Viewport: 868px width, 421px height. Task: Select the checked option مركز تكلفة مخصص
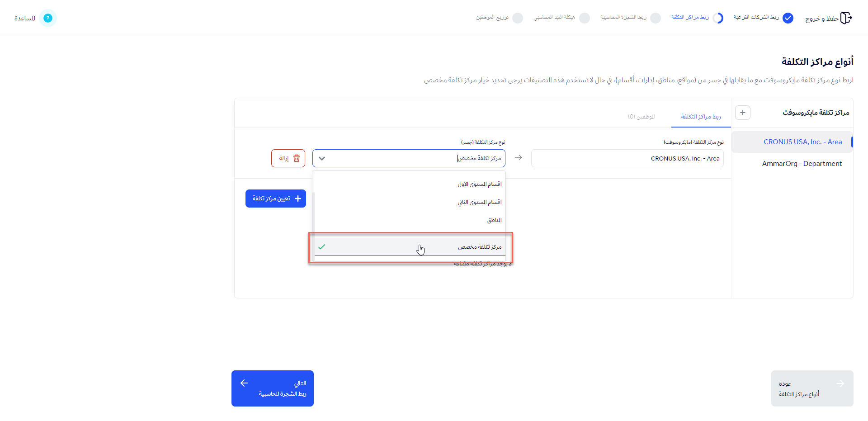coord(479,247)
